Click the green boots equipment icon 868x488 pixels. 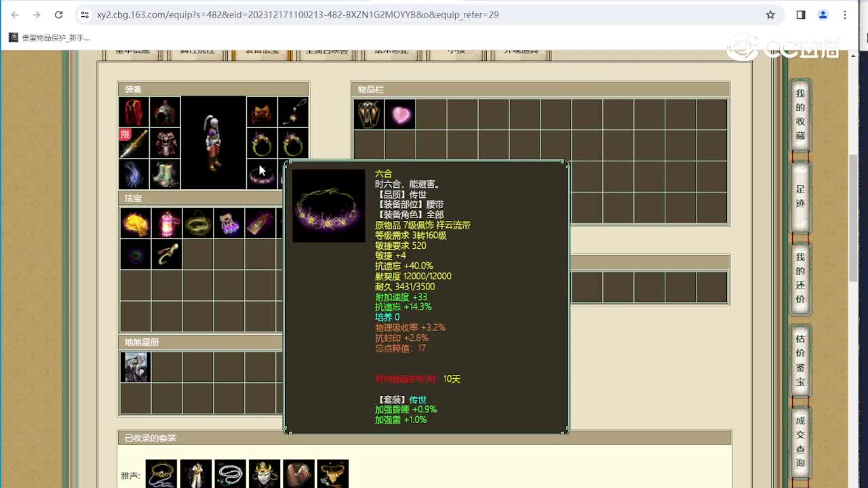point(165,174)
